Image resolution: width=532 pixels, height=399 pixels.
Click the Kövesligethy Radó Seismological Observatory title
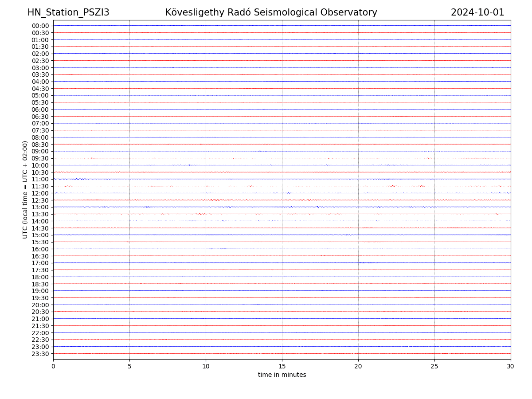(271, 12)
